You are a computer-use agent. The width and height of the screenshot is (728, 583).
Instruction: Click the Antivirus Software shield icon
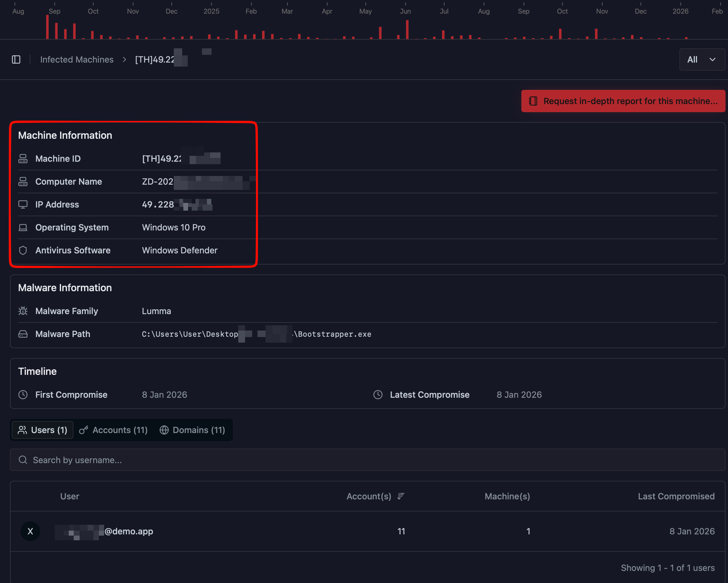[x=23, y=251]
